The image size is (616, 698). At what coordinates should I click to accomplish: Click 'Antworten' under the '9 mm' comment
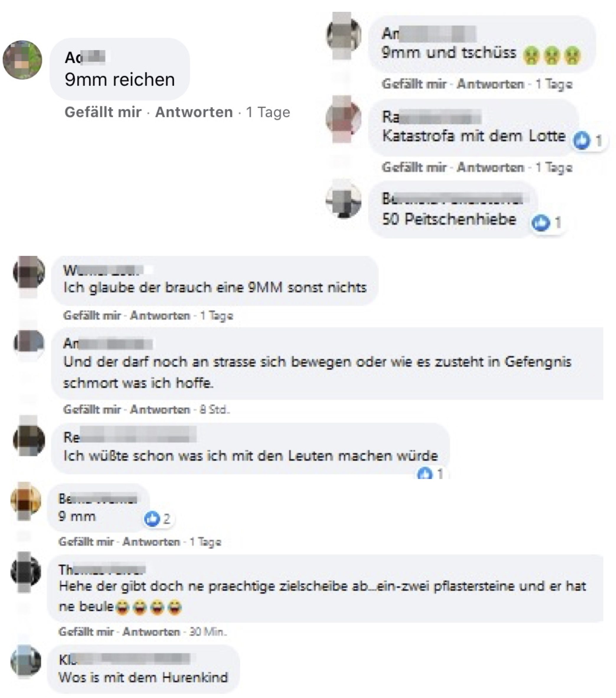point(151,542)
